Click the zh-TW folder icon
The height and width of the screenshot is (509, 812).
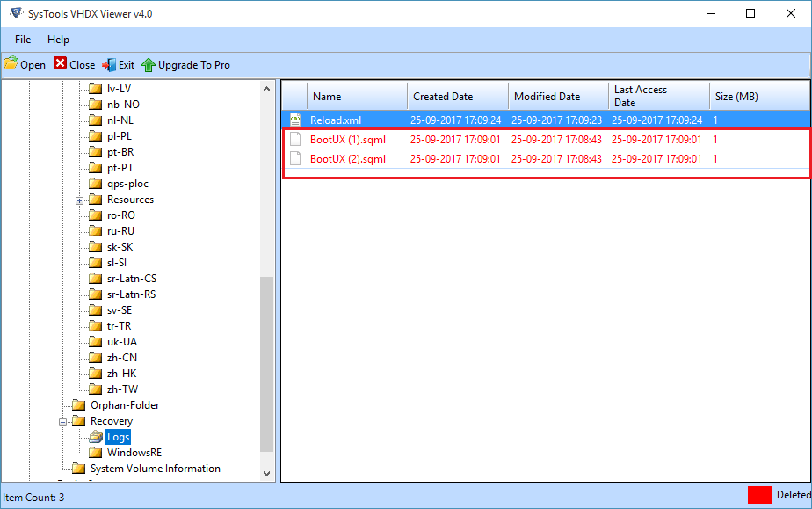[x=95, y=389]
